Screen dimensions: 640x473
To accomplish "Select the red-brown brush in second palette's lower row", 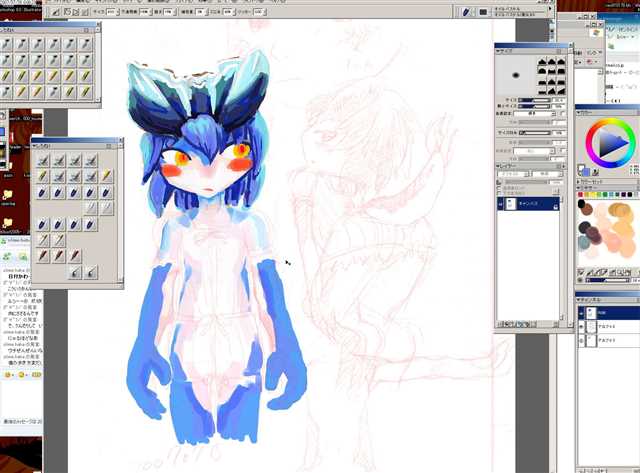I will pyautogui.click(x=44, y=255).
